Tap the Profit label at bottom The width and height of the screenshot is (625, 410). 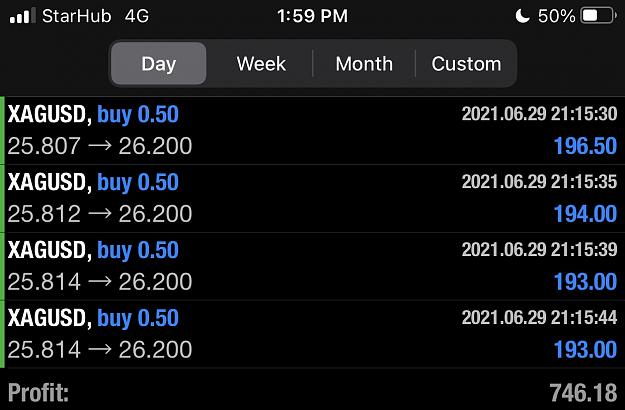[38, 393]
